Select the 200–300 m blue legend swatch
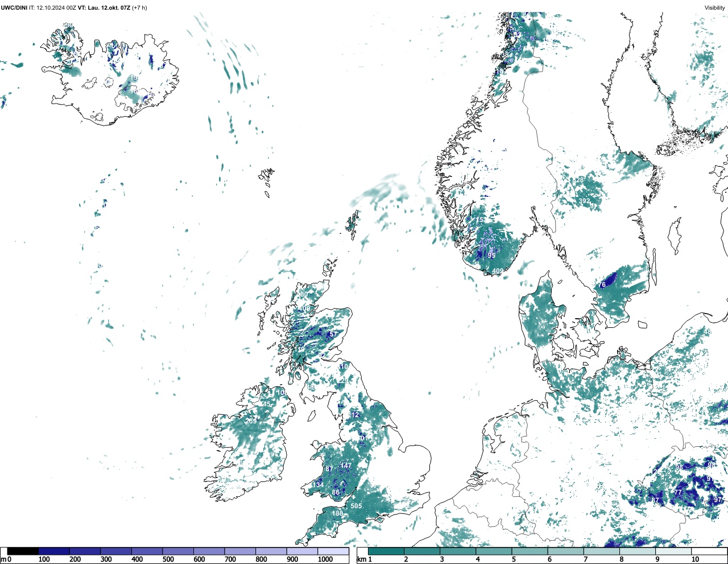 (x=85, y=551)
